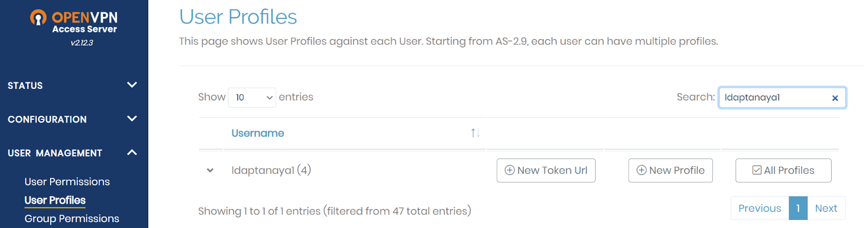Select page 1 in pagination
This screenshot has width=868, height=228.
(x=798, y=208)
